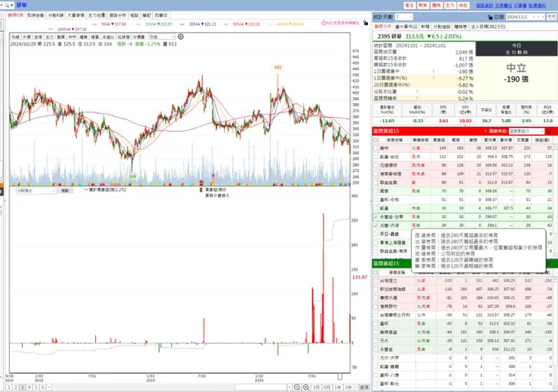
Task: Tick the checkbox for 摩根大通 row
Action: (376, 298)
